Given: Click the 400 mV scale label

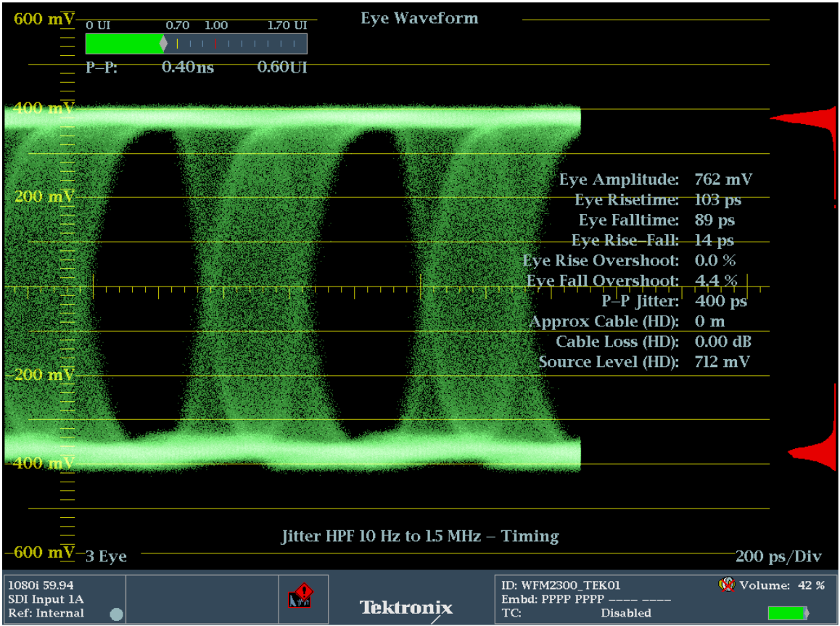Looking at the screenshot, I should [44, 108].
